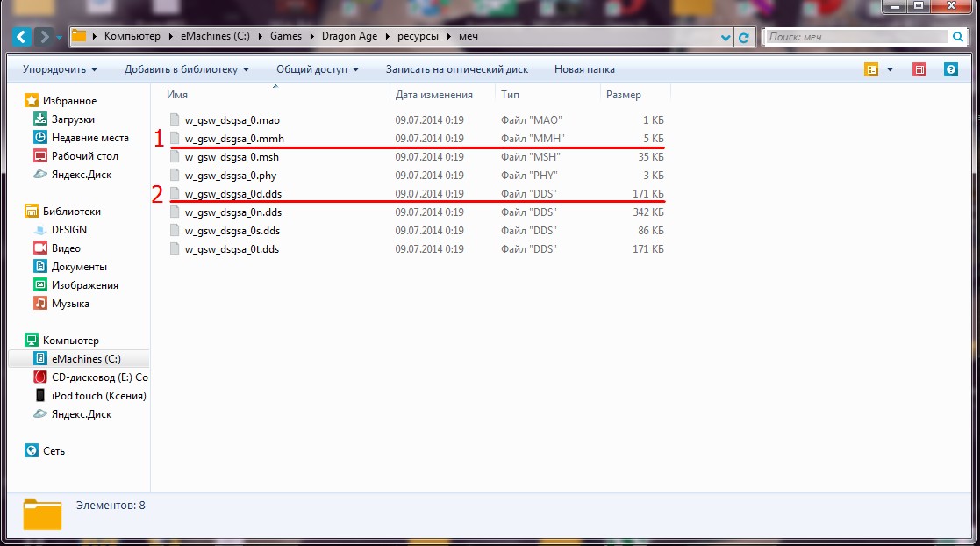Viewport: 980px width, 546px height.
Task: Select eMachines (C:) in address path
Action: tap(215, 36)
